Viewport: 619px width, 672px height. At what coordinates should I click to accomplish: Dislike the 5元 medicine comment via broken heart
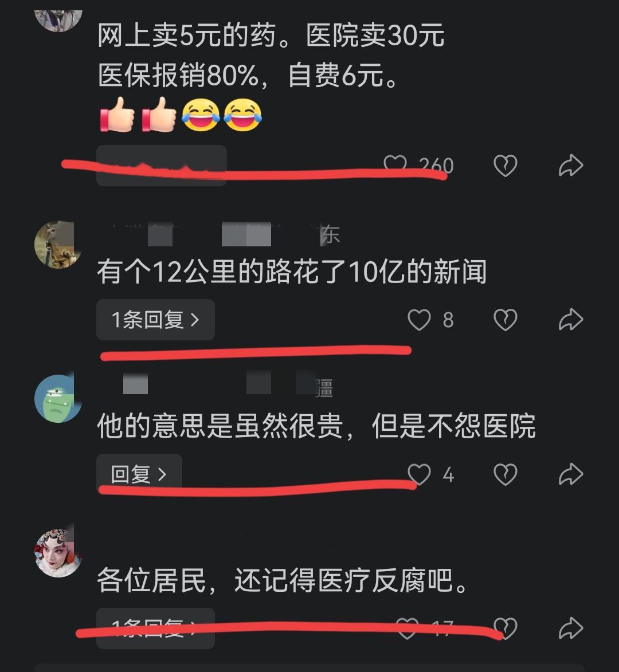pyautogui.click(x=506, y=166)
